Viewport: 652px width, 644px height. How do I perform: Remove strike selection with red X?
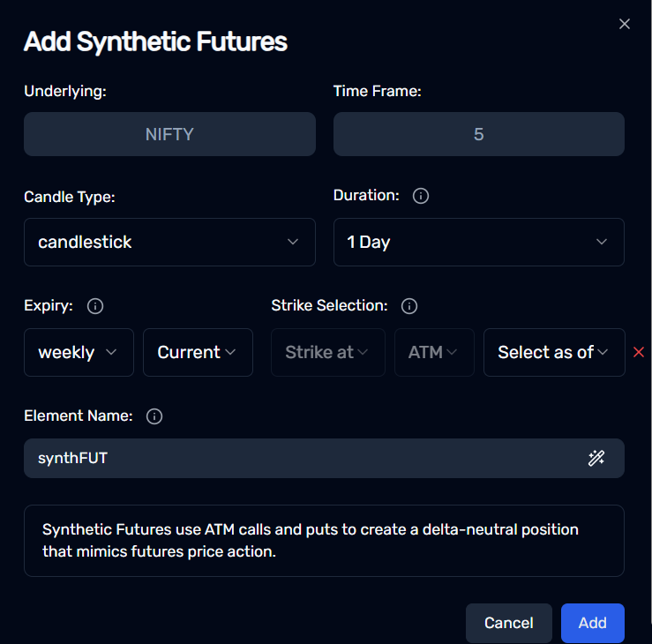point(639,352)
